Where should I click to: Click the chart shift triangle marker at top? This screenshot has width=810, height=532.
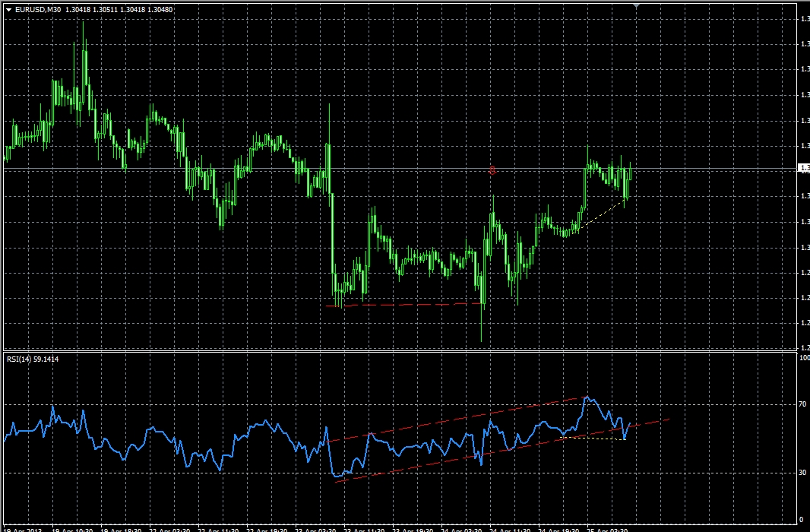point(636,5)
